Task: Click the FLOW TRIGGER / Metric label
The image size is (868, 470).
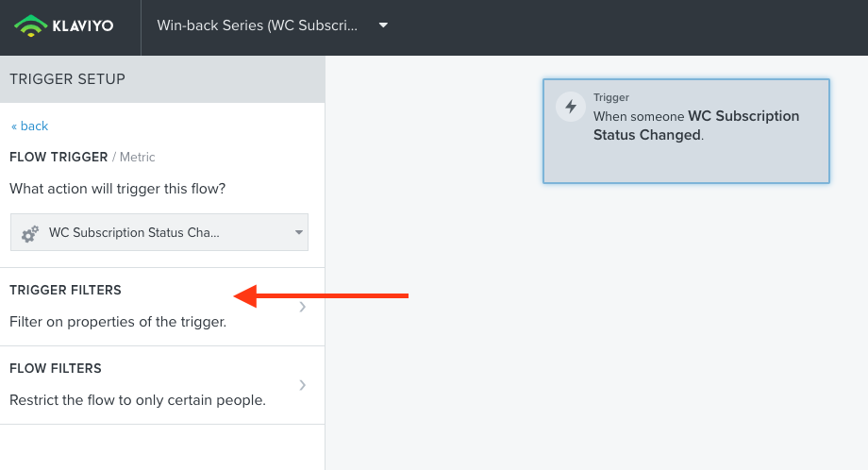Action: pyautogui.click(x=82, y=158)
